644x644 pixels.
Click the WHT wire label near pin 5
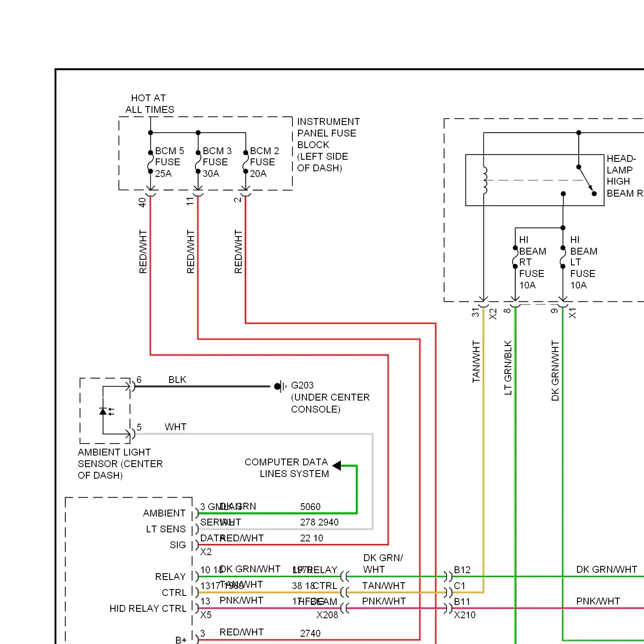point(176,427)
